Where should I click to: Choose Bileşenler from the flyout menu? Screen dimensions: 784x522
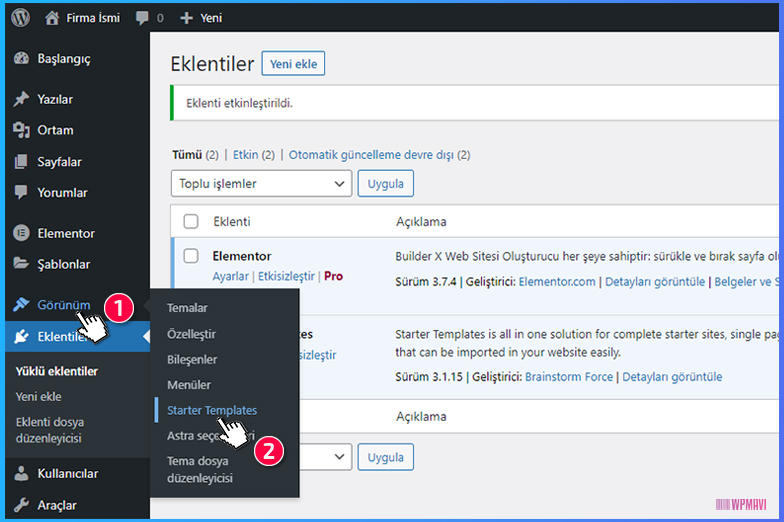192,360
